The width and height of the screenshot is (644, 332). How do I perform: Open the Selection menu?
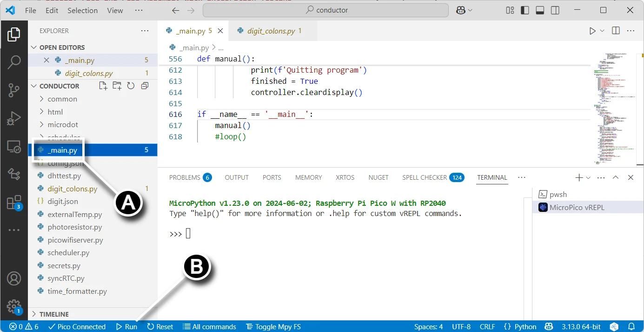[82, 10]
